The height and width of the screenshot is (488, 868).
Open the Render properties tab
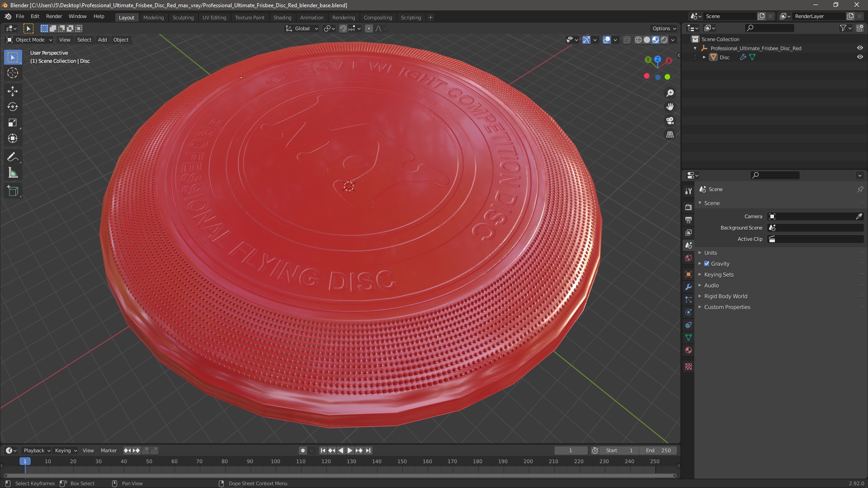tap(689, 207)
